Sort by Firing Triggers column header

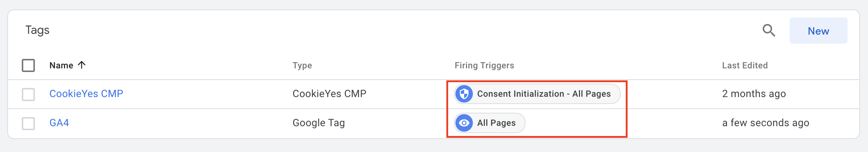point(484,65)
